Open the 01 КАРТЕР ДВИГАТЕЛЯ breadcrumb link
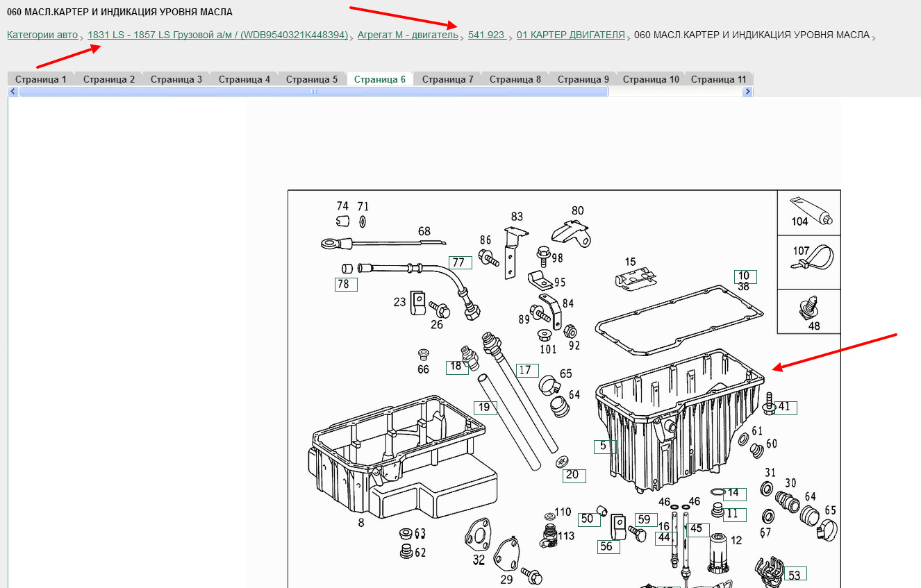 tap(570, 35)
